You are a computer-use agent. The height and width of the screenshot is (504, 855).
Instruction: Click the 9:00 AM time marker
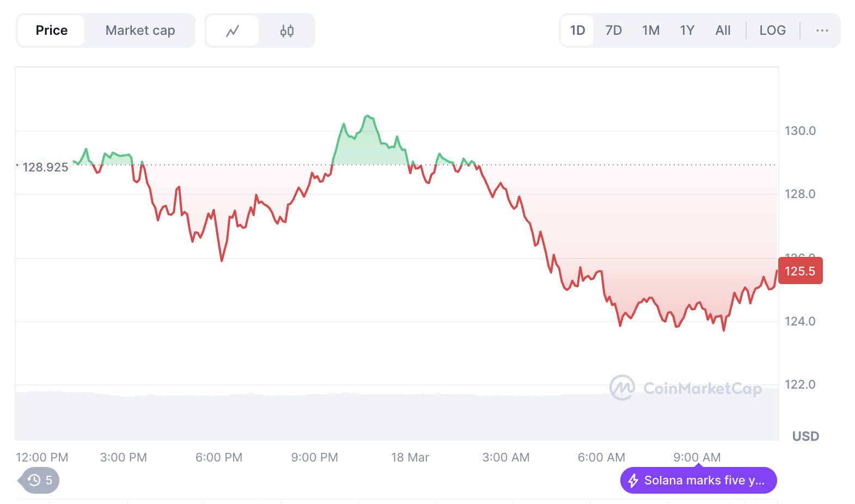click(x=697, y=458)
